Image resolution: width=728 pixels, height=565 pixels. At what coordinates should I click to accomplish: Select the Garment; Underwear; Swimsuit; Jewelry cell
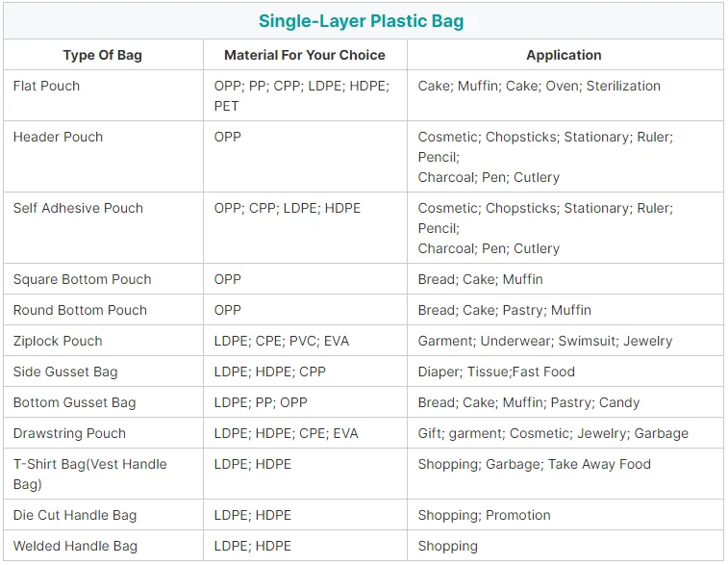545,341
